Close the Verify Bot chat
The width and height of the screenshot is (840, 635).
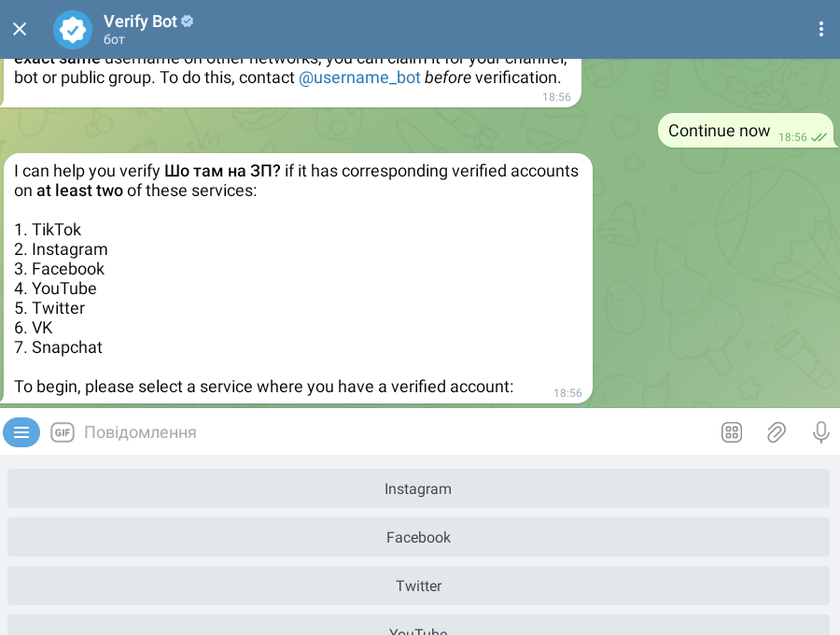point(20,29)
